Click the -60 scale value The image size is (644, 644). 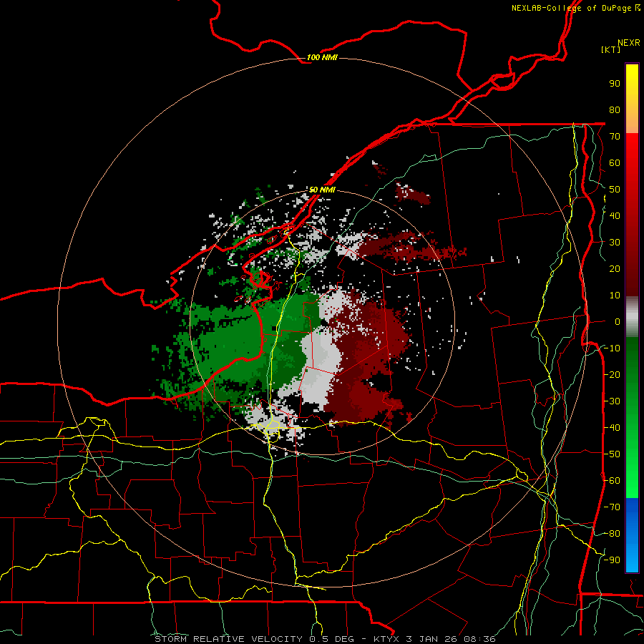[612, 481]
